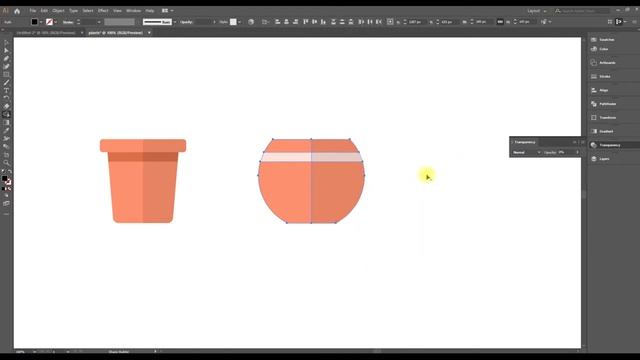Click the Home icon beside the Ai logo
640x360 pixels.
point(17,11)
